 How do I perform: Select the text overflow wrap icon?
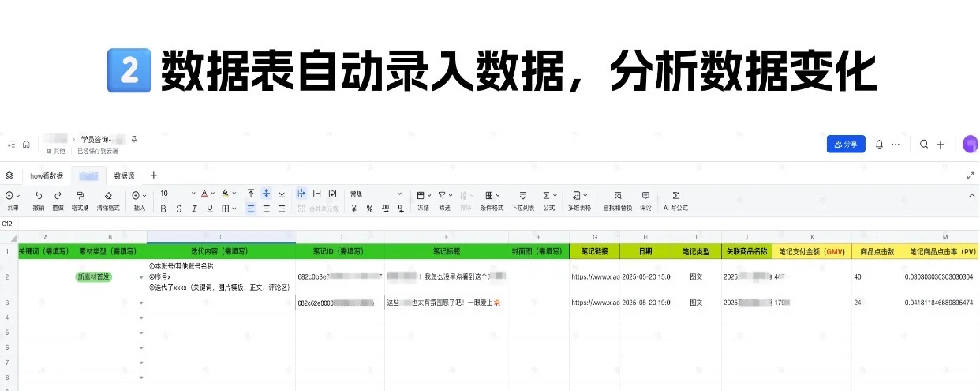(301, 194)
